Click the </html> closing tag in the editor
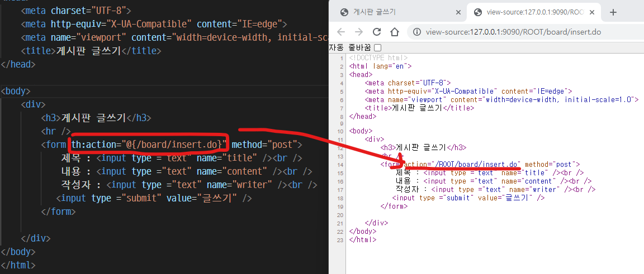This screenshot has width=644, height=274. pyautogui.click(x=18, y=265)
